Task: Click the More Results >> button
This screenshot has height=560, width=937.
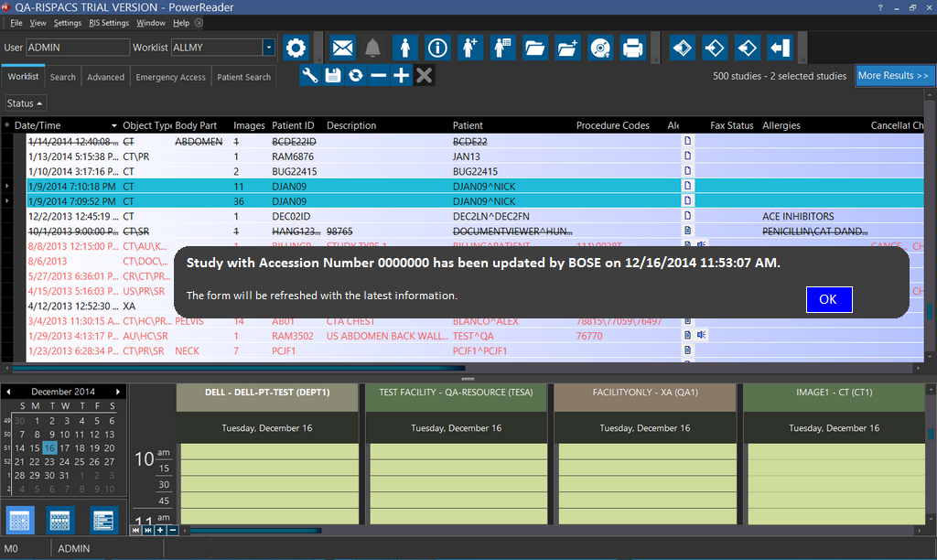Action: point(893,76)
